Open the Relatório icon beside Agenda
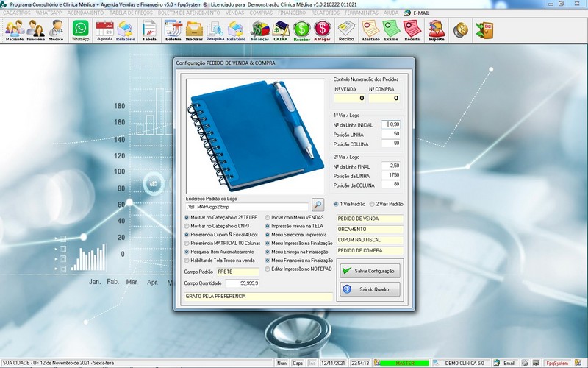 (x=125, y=30)
